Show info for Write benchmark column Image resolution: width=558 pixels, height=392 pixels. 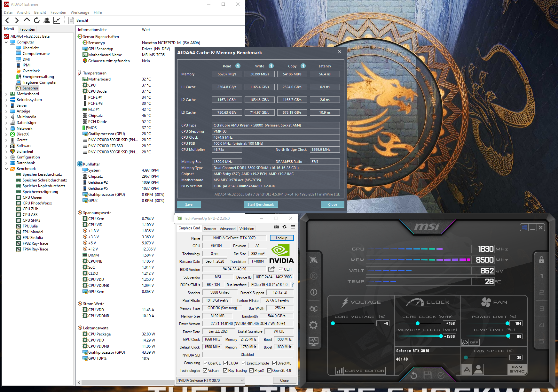pyautogui.click(x=271, y=66)
